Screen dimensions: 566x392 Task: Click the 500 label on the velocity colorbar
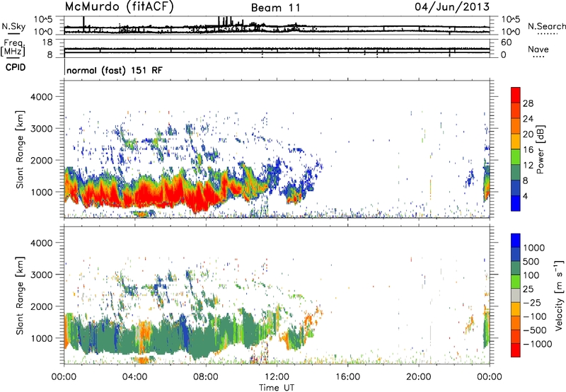tap(531, 262)
